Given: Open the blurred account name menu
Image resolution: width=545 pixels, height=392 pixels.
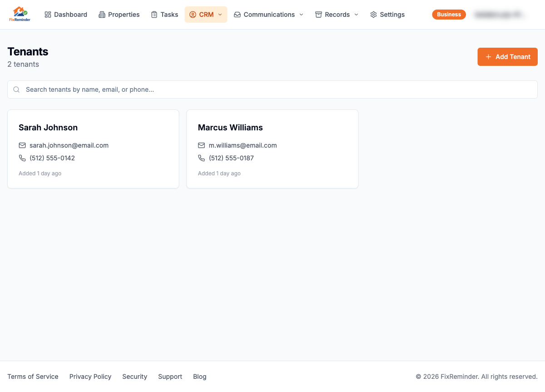Looking at the screenshot, I should pyautogui.click(x=500, y=15).
